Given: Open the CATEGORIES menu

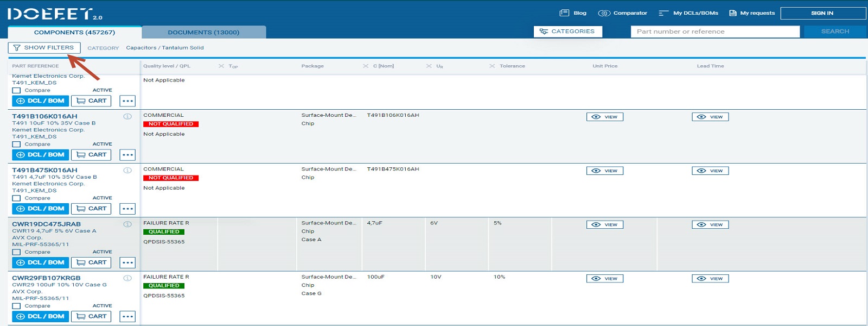Looking at the screenshot, I should click(567, 32).
